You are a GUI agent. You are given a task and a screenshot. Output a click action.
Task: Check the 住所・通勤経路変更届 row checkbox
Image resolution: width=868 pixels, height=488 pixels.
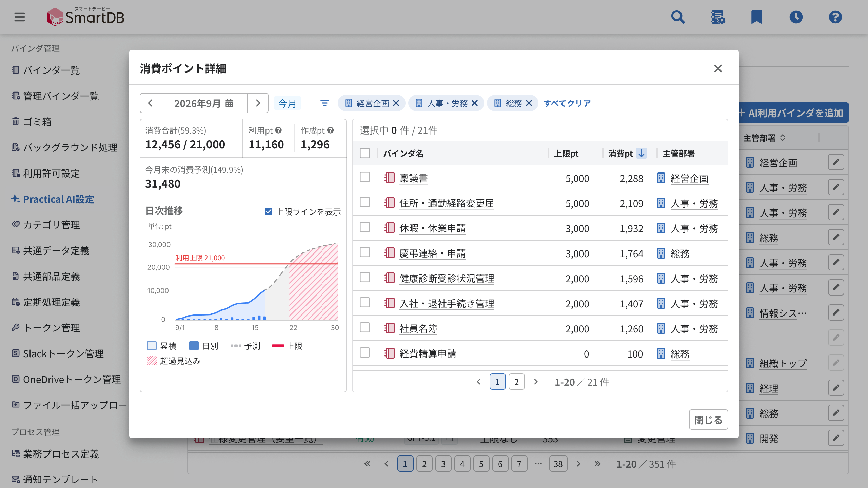point(365,202)
